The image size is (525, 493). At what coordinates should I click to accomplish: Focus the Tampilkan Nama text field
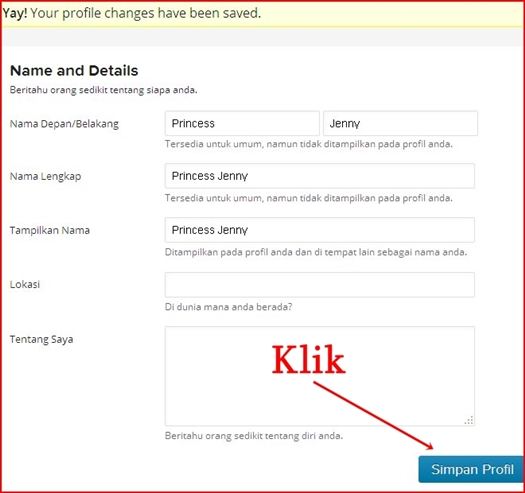[320, 230]
